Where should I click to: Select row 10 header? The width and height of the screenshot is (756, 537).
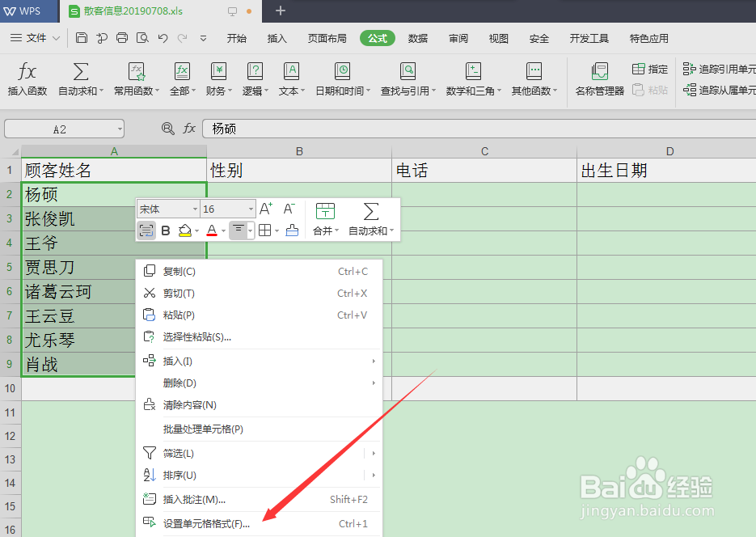(x=11, y=388)
